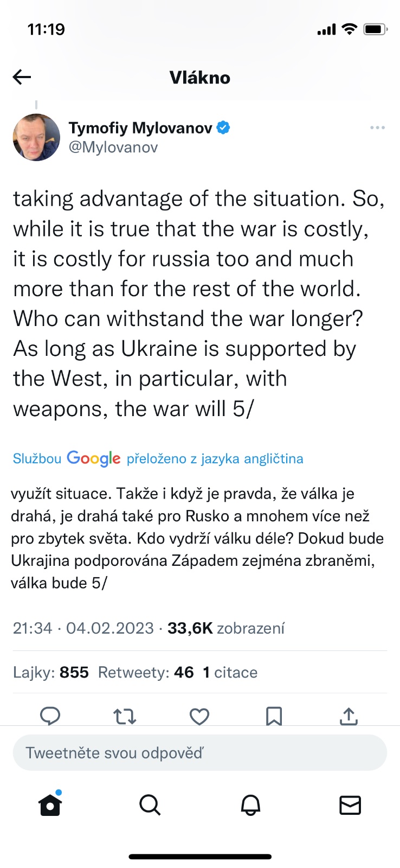400x868 pixels.
Task: Tap the reply speech bubble icon
Action: click(x=50, y=716)
